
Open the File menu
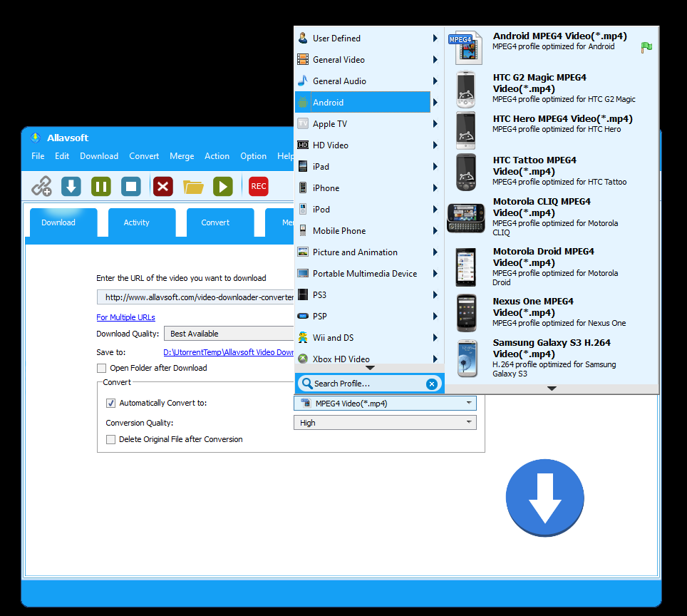[38, 156]
